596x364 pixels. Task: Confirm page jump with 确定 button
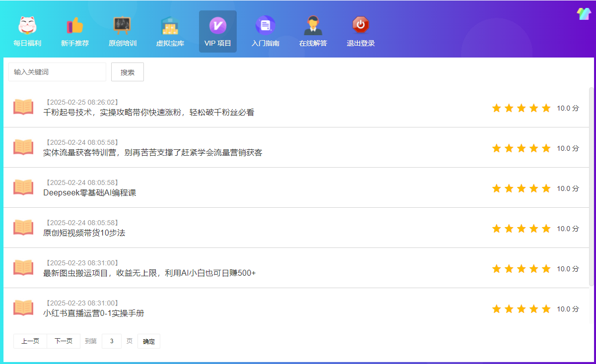tap(149, 341)
